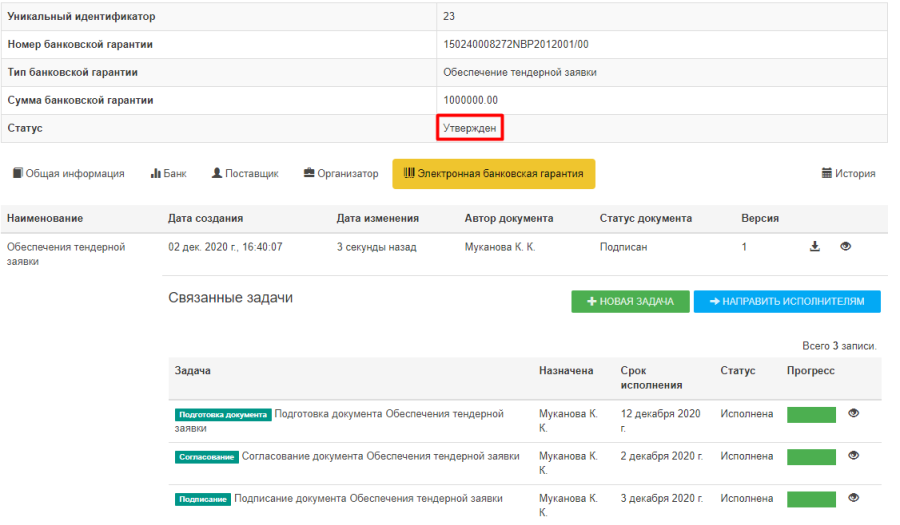Click the Подписание task badge

pos(203,499)
